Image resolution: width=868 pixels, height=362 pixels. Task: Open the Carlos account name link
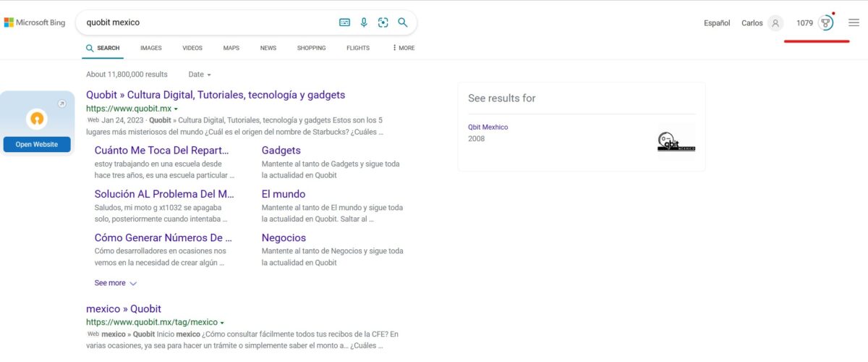click(752, 23)
